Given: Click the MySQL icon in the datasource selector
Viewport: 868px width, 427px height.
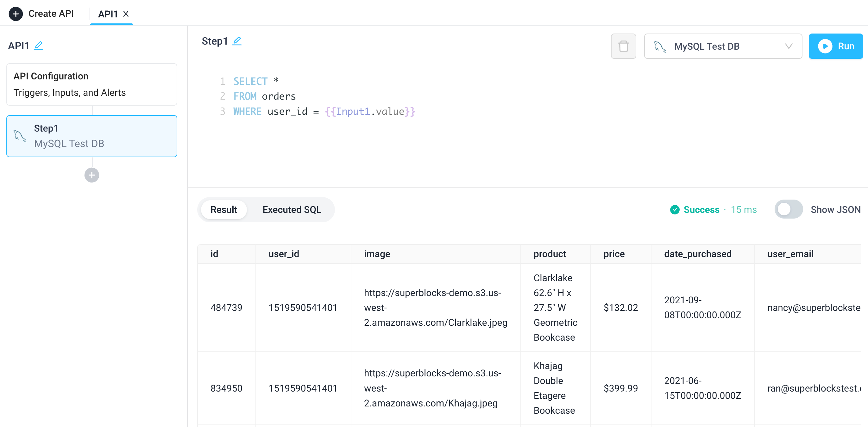Looking at the screenshot, I should (660, 46).
